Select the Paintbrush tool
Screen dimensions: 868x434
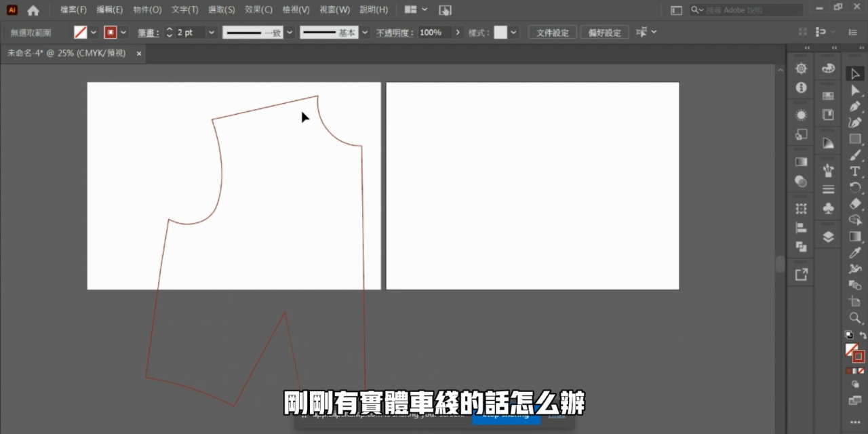[855, 155]
